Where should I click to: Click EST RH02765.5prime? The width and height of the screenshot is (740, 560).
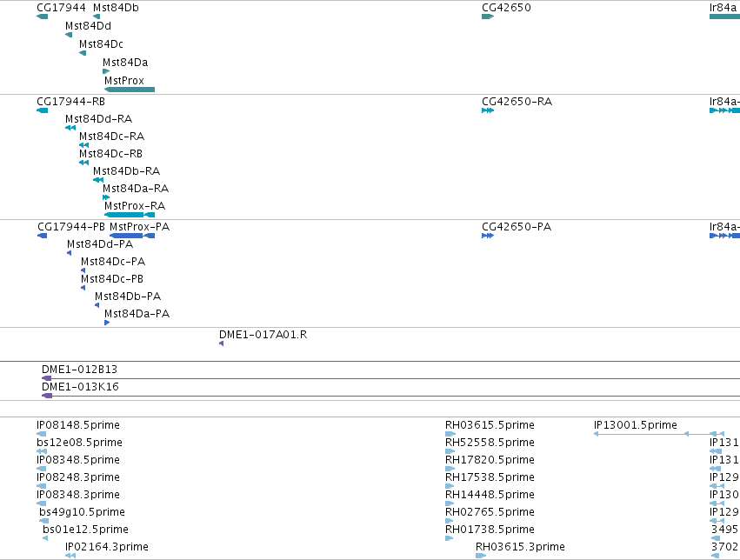coord(490,513)
